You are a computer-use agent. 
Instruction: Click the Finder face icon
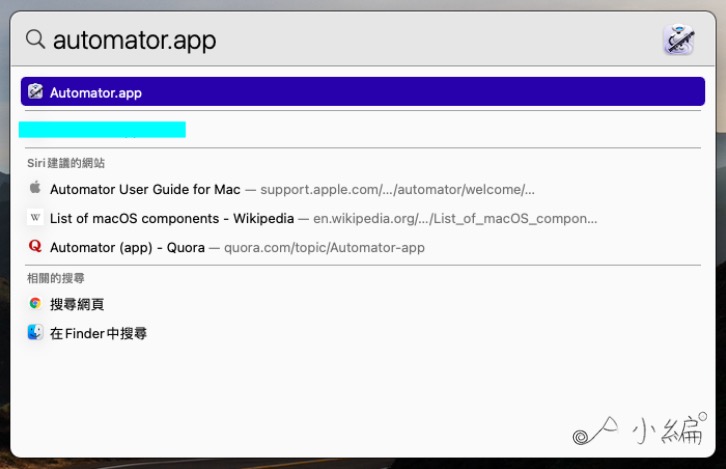coord(35,332)
